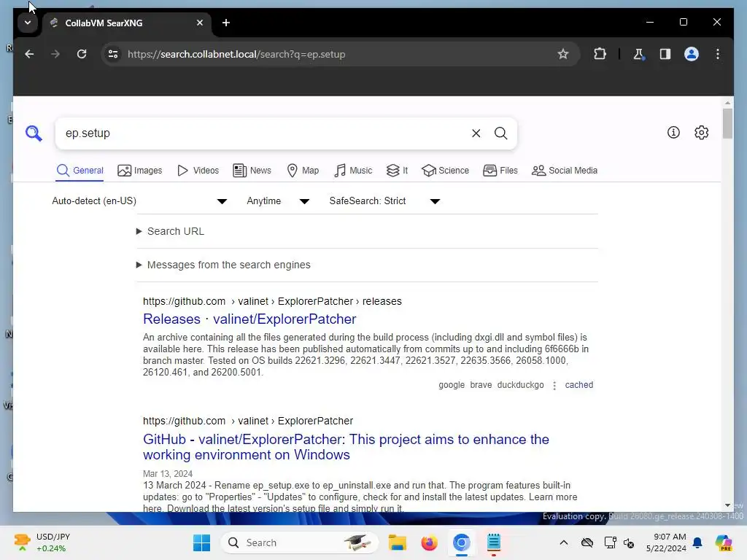Open SafeSearch: Strict dropdown

point(384,201)
